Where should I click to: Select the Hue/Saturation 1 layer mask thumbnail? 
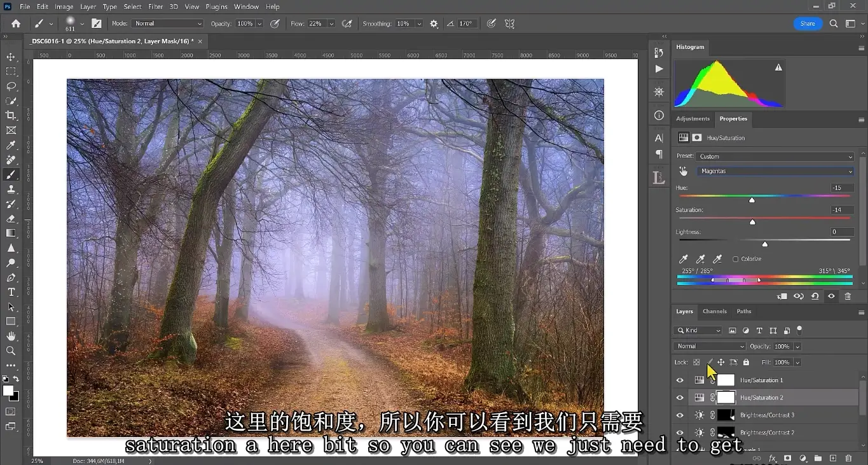pos(726,380)
